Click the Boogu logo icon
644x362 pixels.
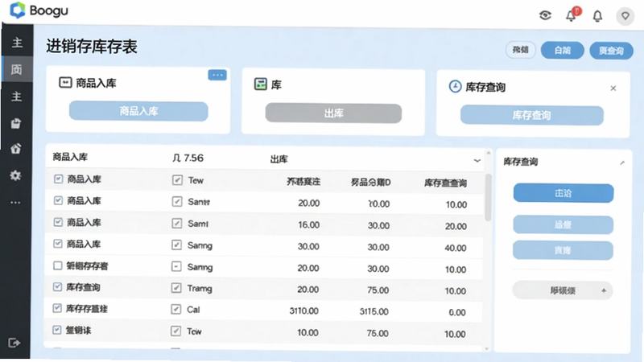pos(17,10)
